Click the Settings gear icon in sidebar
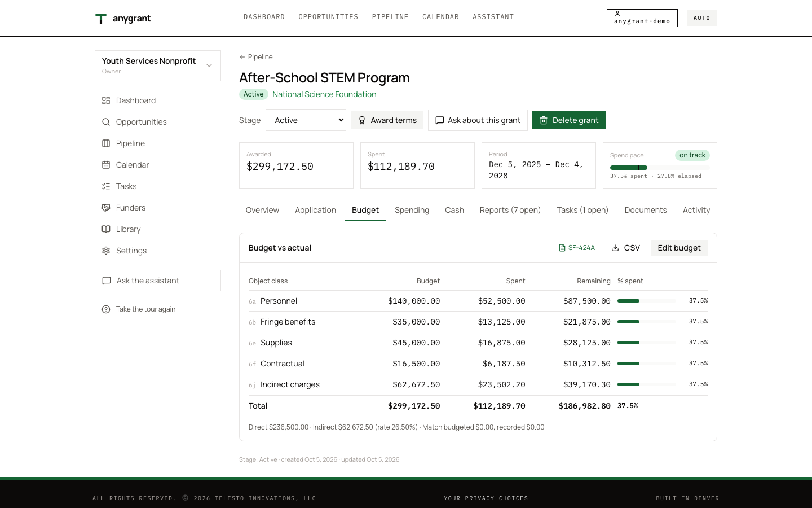 tap(106, 251)
